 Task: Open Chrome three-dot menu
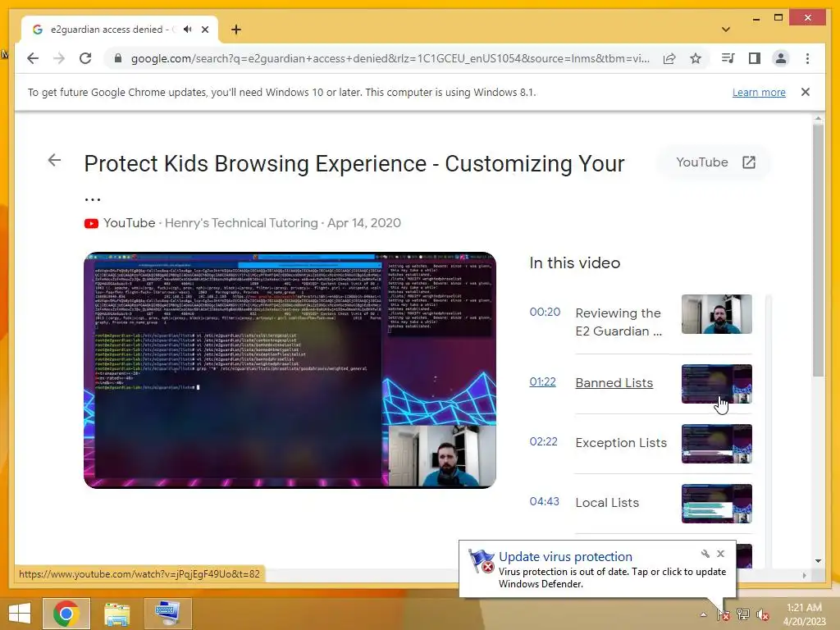point(807,58)
